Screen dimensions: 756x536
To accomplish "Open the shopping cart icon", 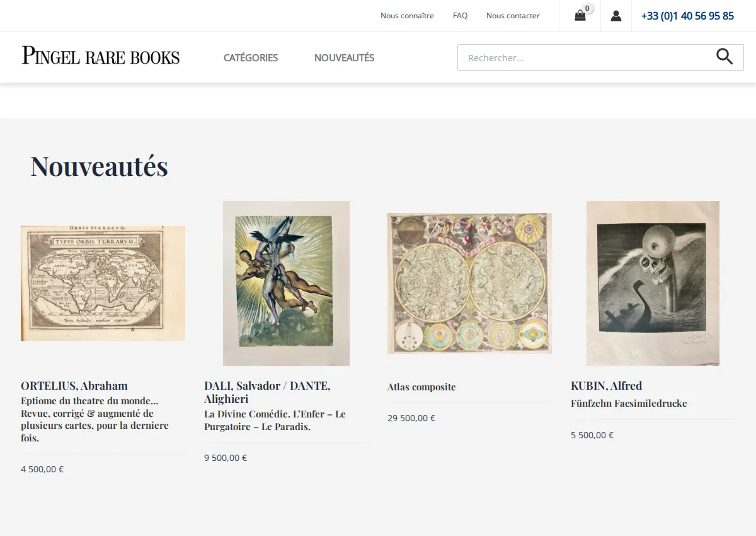I will [580, 16].
